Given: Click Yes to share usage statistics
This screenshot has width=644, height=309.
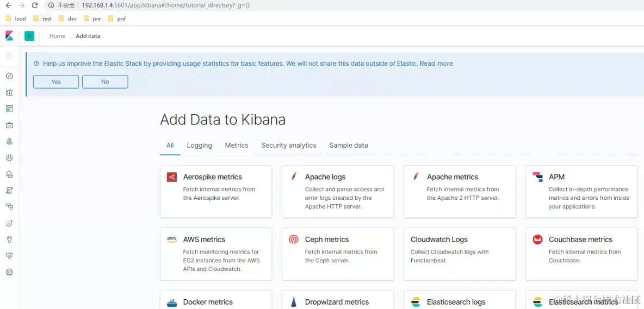Looking at the screenshot, I should [56, 82].
